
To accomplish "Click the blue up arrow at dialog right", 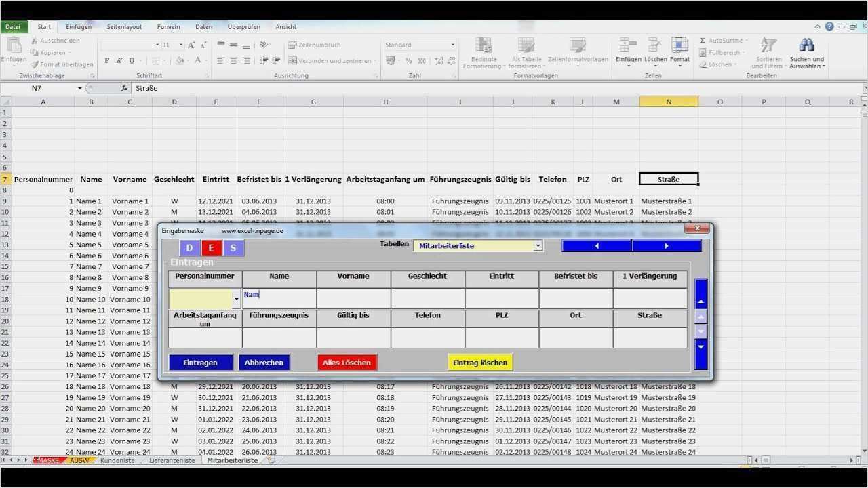I will tap(701, 300).
